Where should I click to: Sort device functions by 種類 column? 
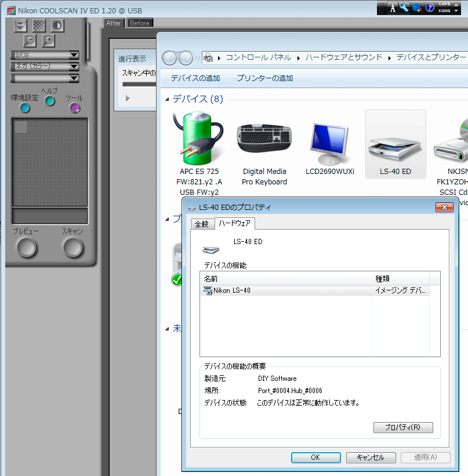401,279
